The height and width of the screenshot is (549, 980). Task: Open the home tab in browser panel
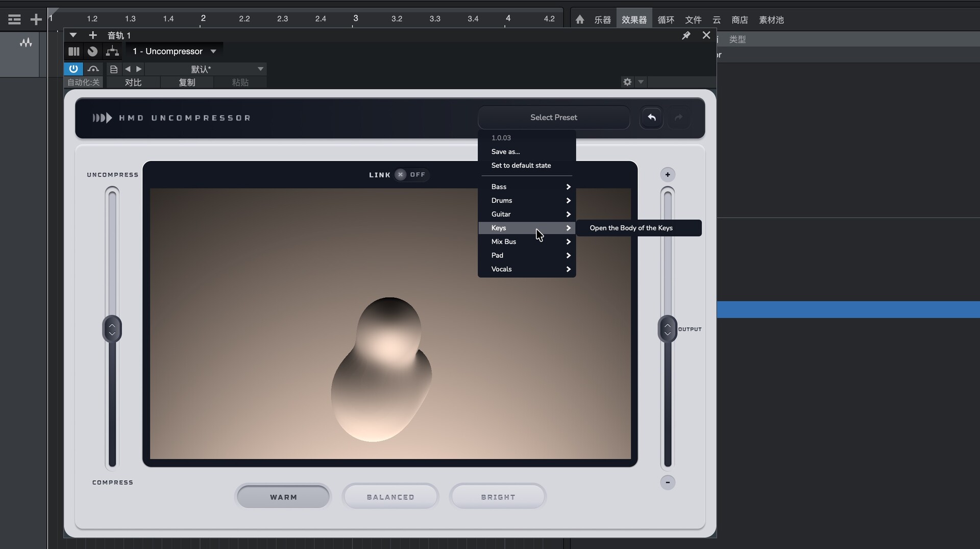(580, 19)
